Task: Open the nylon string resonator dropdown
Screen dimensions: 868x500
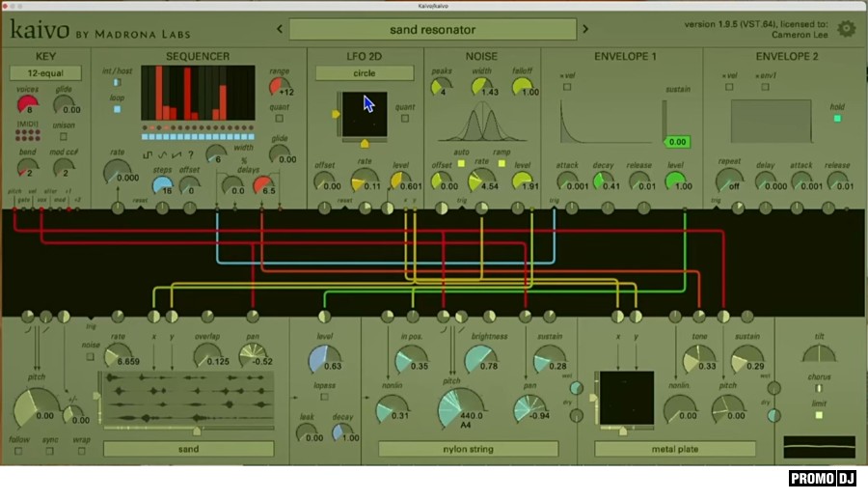Action: click(x=468, y=449)
